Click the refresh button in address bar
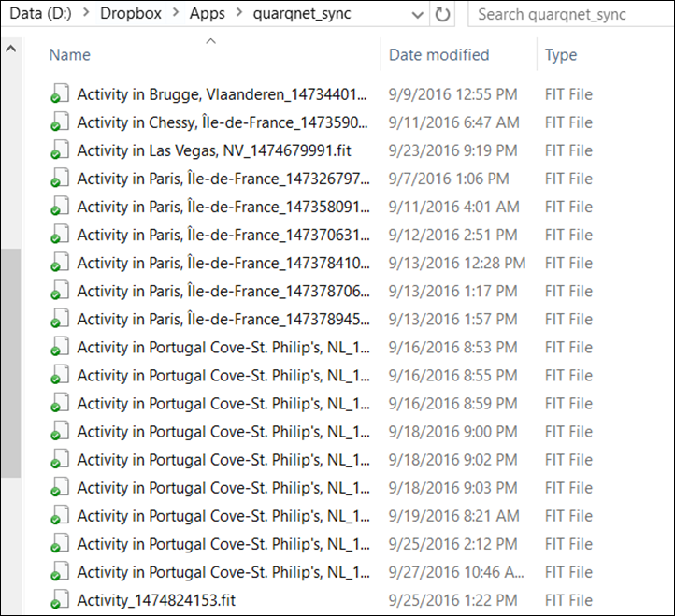Image resolution: width=675 pixels, height=616 pixels. click(443, 15)
